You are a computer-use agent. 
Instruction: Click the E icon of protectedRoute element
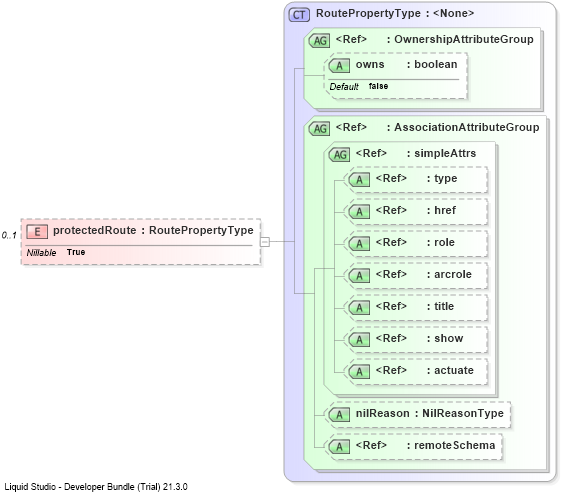(37, 232)
